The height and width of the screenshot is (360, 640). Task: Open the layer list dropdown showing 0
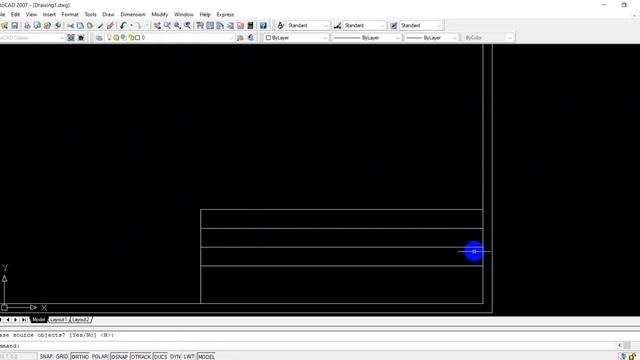(x=170, y=38)
